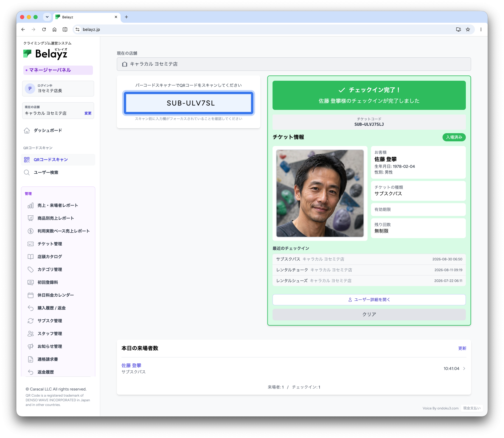Select the レンタルチョーク check-in row

tap(369, 270)
